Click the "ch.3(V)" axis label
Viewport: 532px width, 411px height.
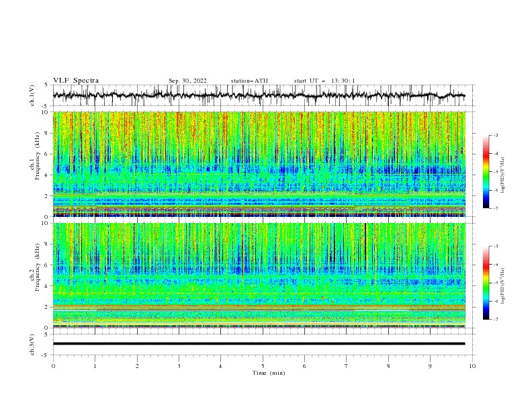point(32,345)
